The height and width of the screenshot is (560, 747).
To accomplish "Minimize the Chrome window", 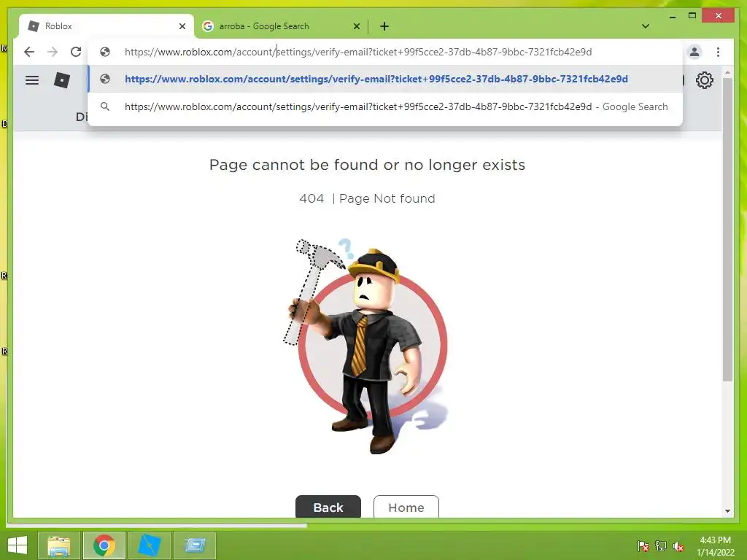I will [x=672, y=16].
